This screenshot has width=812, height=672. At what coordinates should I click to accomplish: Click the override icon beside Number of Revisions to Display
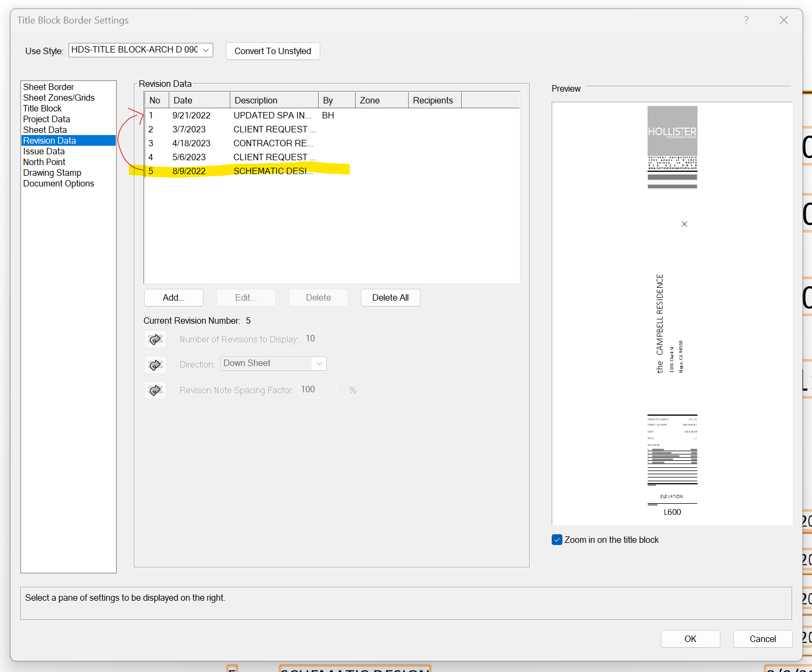155,339
